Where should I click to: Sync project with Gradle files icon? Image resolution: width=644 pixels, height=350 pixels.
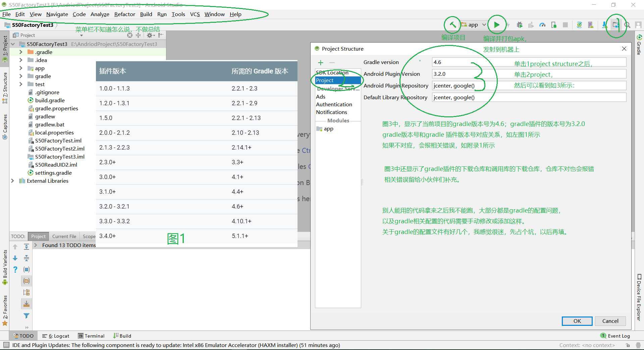579,25
